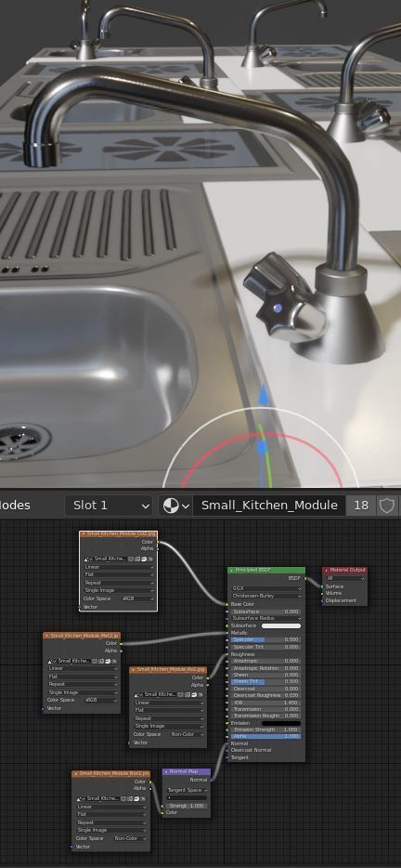
Task: Click the Clearcoat Roughness value field
Action: [266, 695]
